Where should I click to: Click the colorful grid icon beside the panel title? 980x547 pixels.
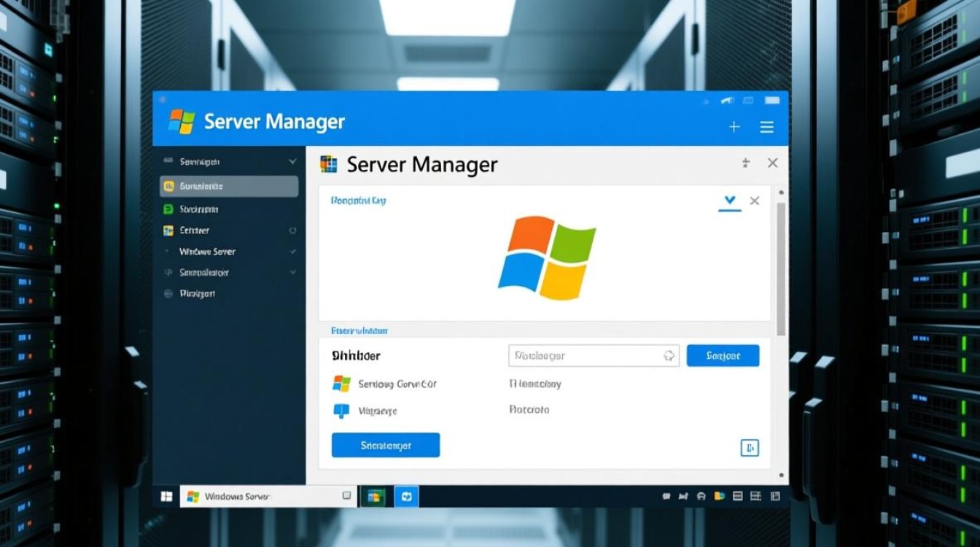point(329,164)
